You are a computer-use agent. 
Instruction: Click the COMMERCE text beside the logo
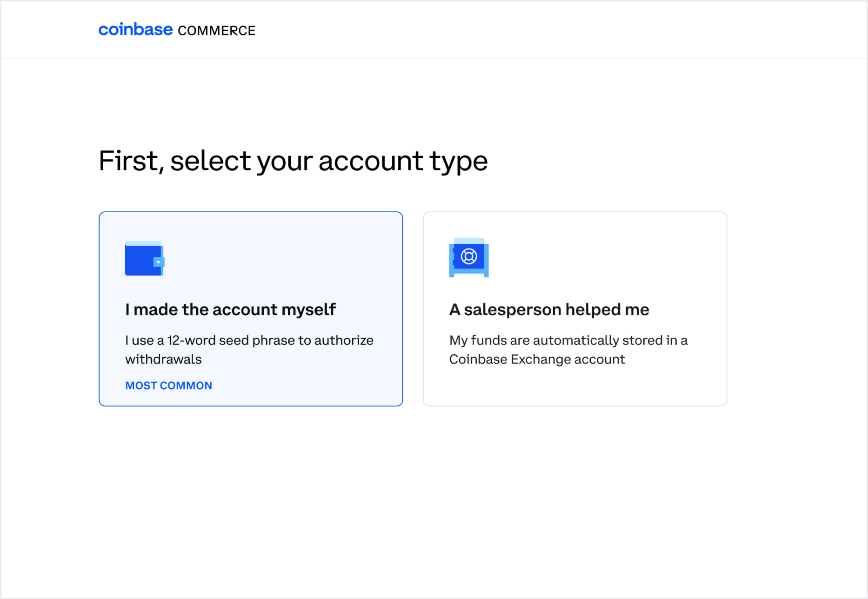tap(216, 31)
